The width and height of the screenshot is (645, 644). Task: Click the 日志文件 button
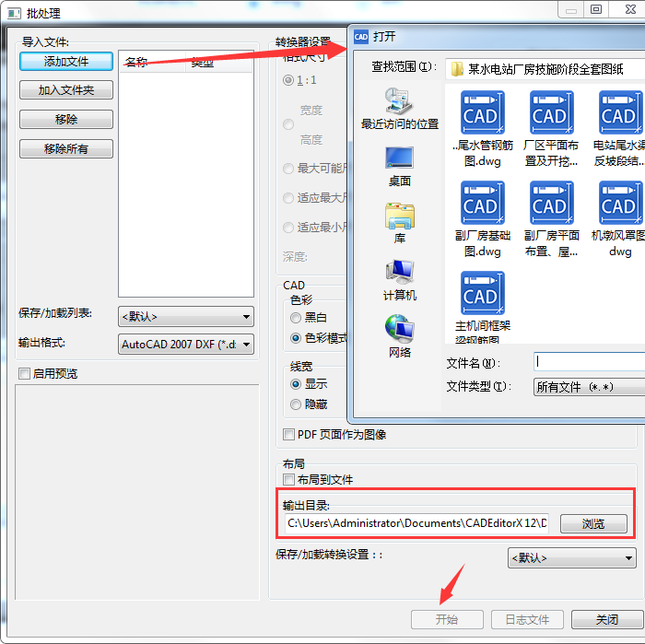tap(527, 619)
